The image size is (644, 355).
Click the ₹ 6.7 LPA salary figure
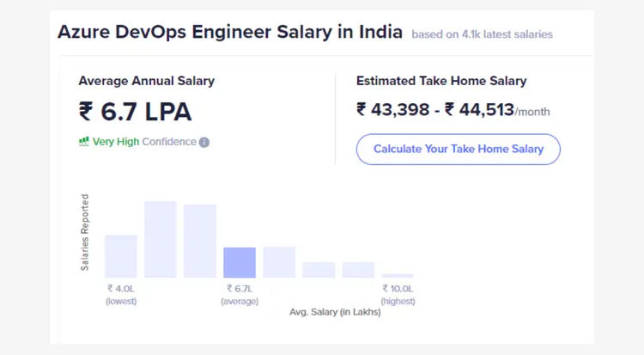tap(135, 112)
